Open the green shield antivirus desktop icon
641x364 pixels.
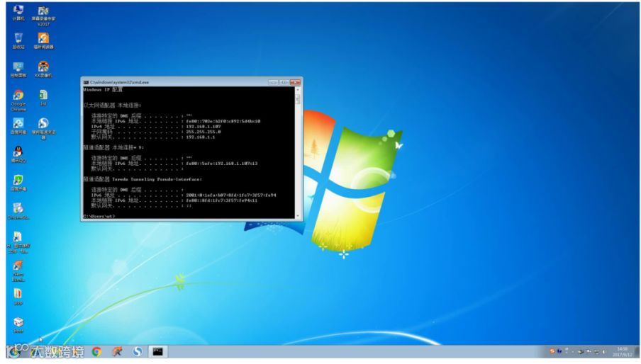(18, 183)
